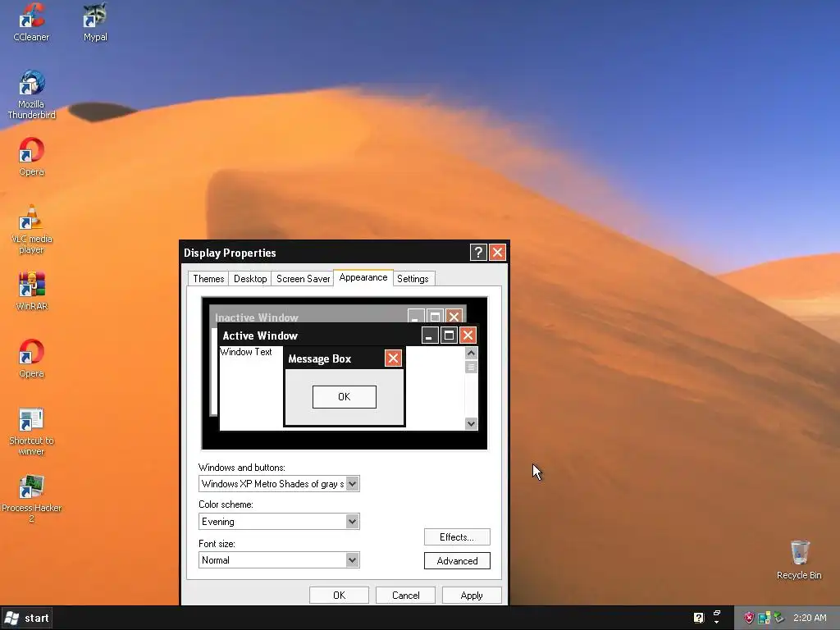Open the Start menu

tap(27, 618)
